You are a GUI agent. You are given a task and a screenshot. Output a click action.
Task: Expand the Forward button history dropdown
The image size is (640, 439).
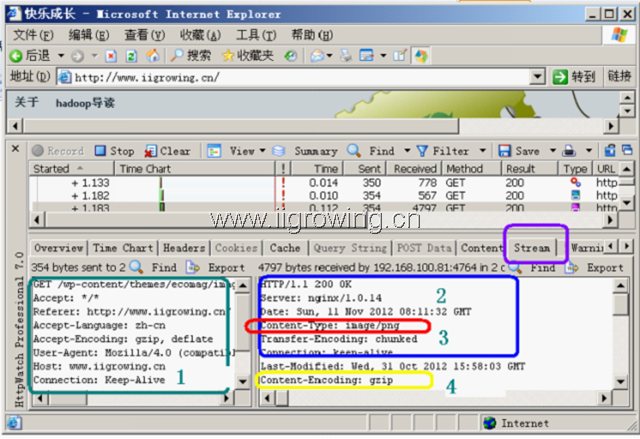click(x=94, y=56)
